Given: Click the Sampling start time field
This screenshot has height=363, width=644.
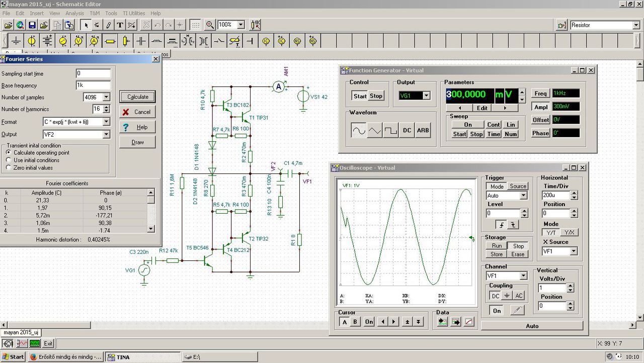Looking at the screenshot, I should click(93, 73).
